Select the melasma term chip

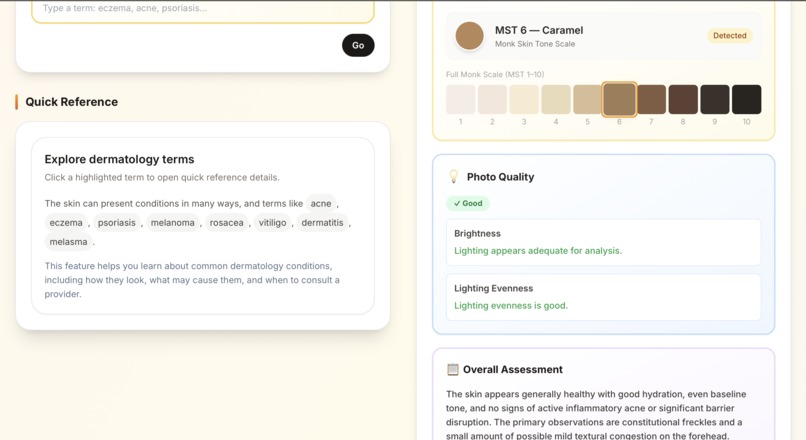coord(68,242)
